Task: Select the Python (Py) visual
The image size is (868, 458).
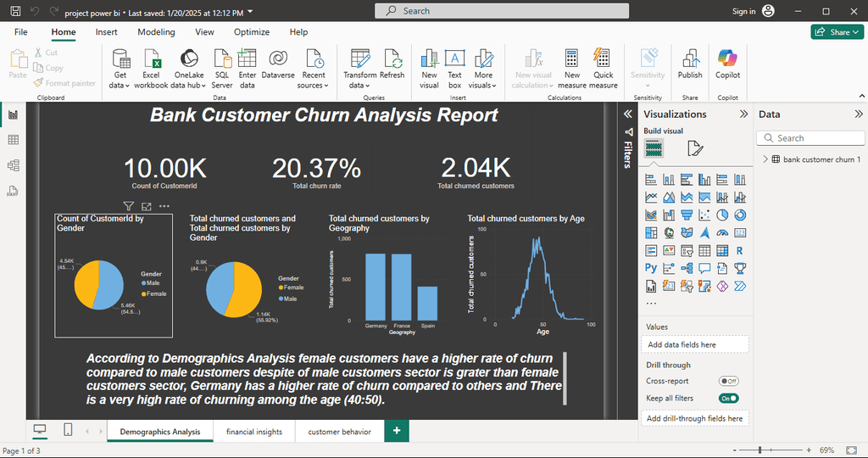Action: pos(651,268)
